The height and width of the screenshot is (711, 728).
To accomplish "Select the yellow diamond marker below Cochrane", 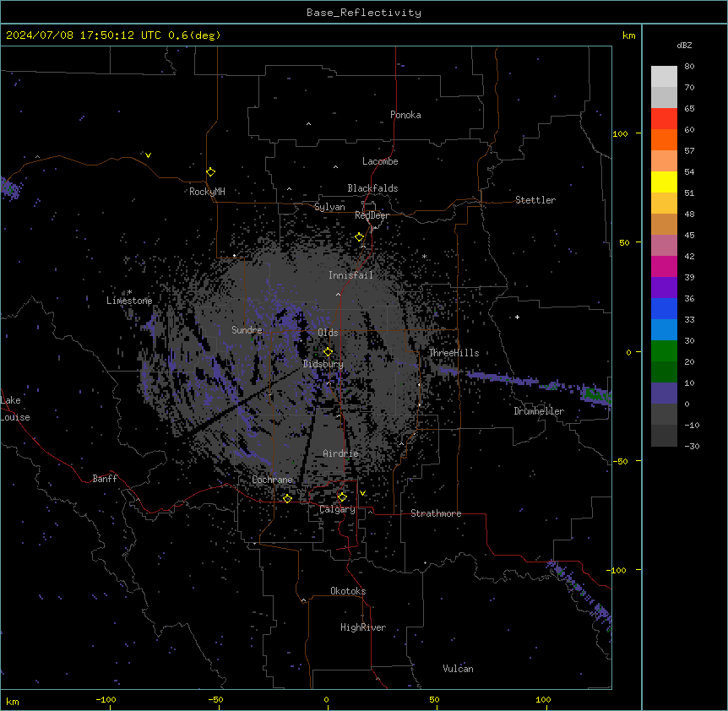I will tap(287, 498).
